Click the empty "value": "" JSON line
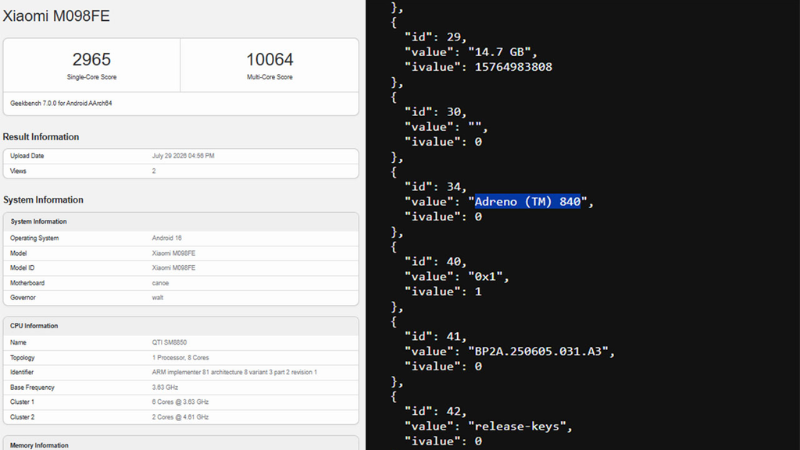 [x=446, y=127]
